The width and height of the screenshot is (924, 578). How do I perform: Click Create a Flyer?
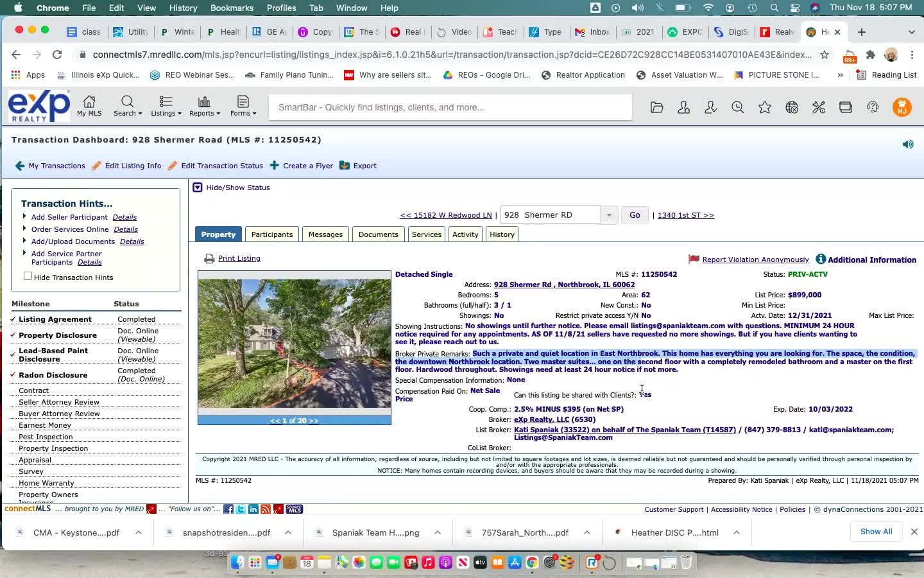[302, 166]
